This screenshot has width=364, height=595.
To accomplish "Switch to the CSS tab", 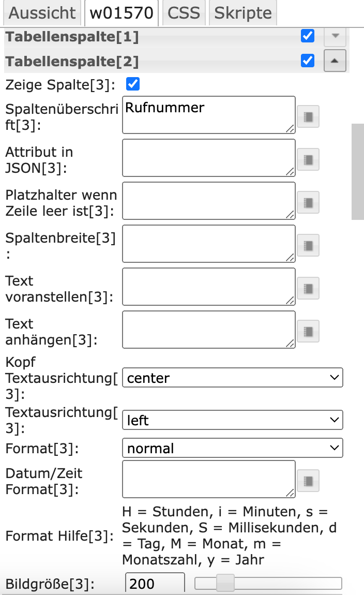I will pos(184,13).
